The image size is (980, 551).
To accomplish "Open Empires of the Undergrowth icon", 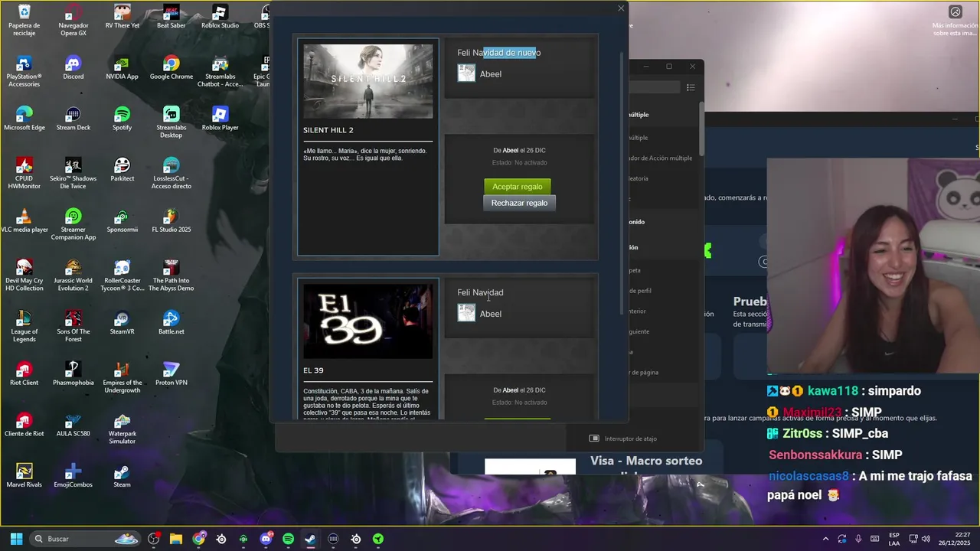I will [x=122, y=378].
